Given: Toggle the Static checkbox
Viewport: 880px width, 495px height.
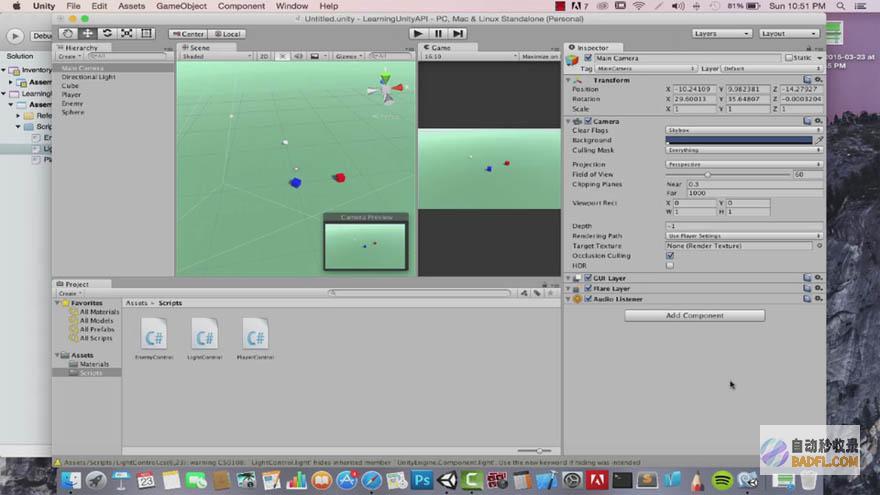Looking at the screenshot, I should (789, 58).
